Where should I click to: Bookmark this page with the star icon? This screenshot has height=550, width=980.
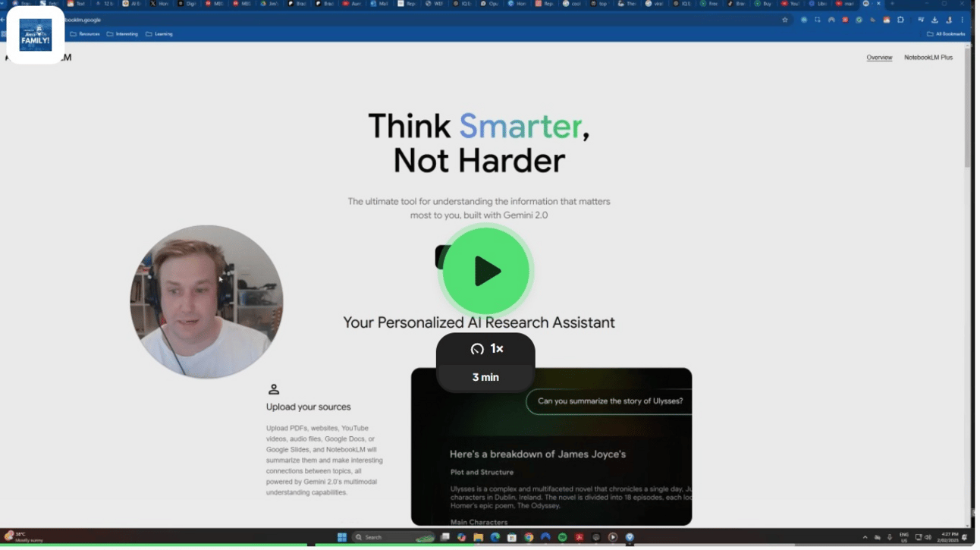point(785,20)
